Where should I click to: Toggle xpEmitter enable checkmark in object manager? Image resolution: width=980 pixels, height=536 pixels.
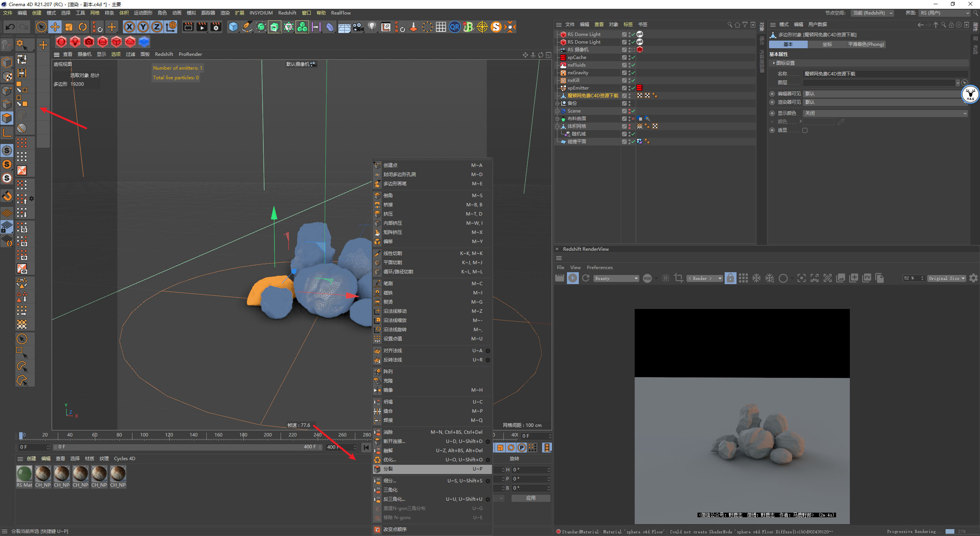coord(633,88)
